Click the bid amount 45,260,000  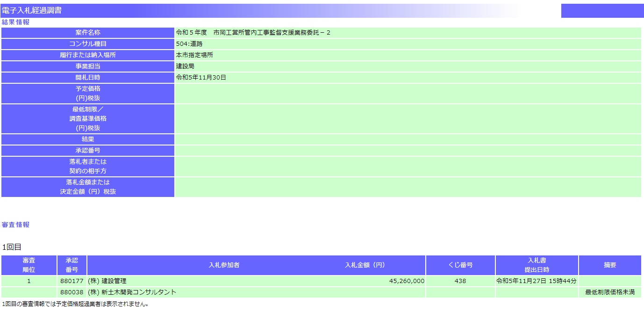(406, 281)
